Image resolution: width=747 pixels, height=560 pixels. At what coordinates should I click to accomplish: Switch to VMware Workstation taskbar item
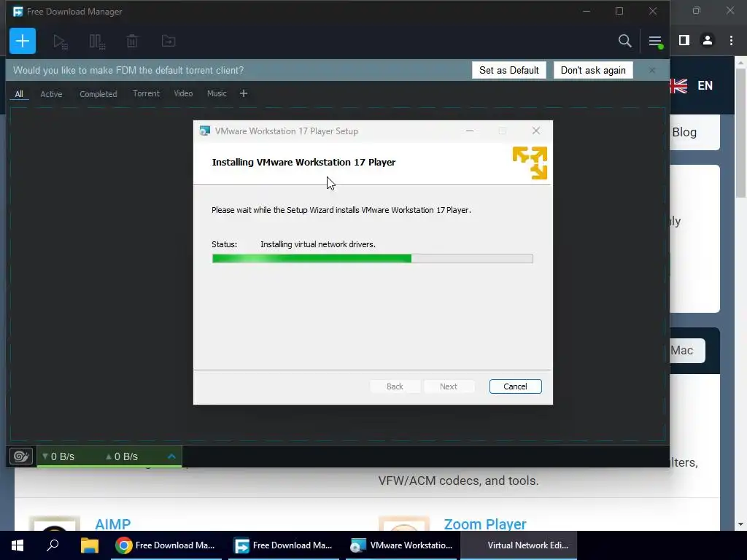[x=401, y=545]
